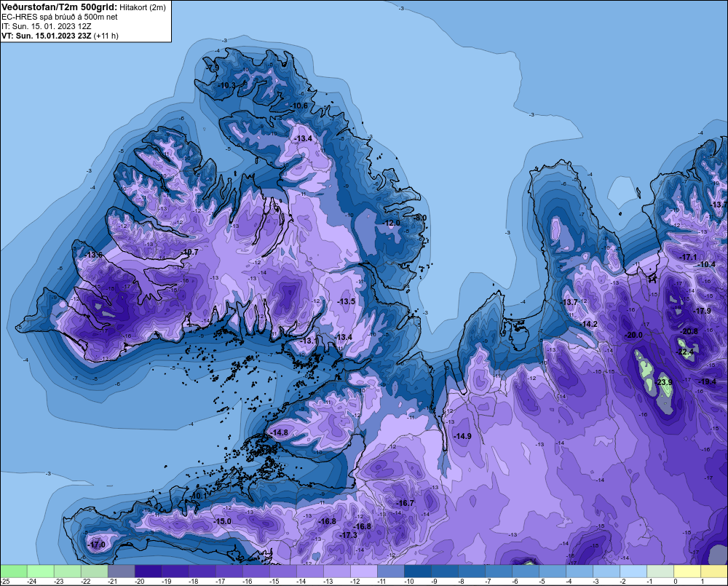Select the -14.8 temperature value

pos(280,432)
